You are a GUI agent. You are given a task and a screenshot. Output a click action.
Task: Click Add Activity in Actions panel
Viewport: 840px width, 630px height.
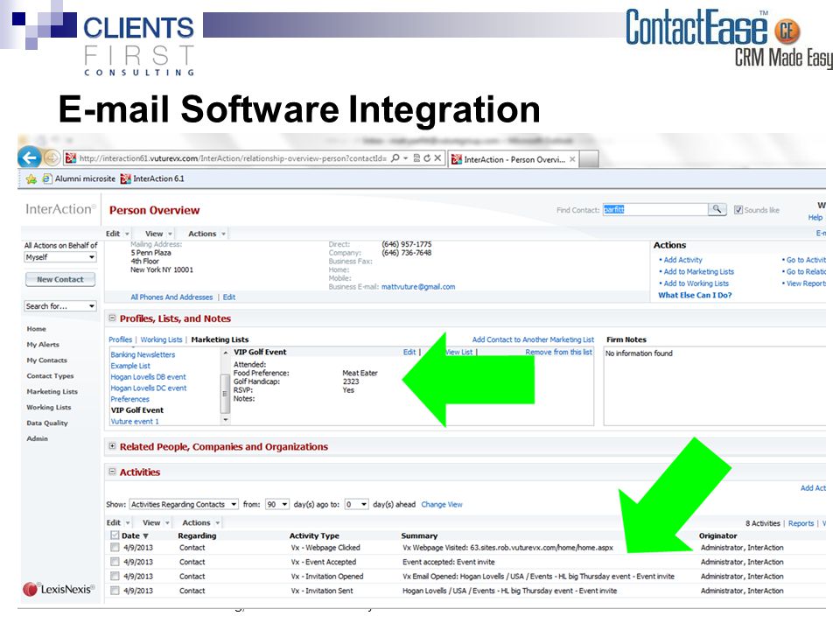coord(682,259)
